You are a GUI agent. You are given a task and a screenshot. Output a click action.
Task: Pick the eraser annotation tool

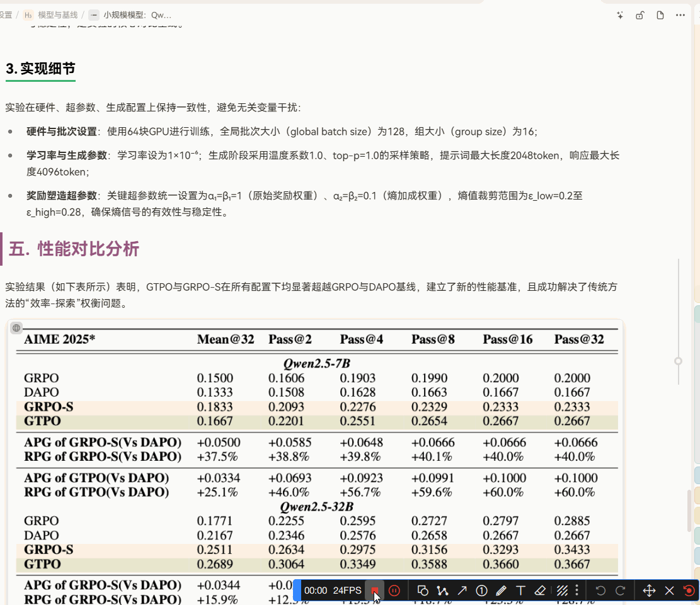click(x=540, y=591)
